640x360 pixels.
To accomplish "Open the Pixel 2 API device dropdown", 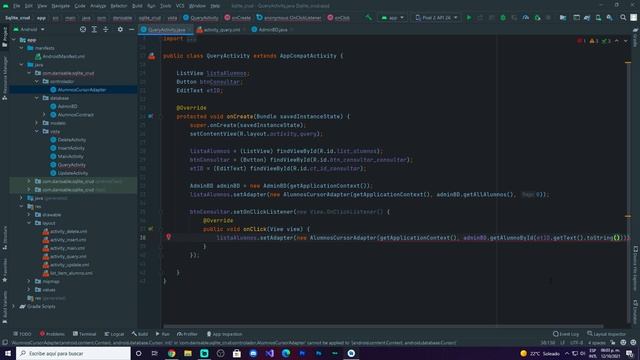I will pos(436,18).
